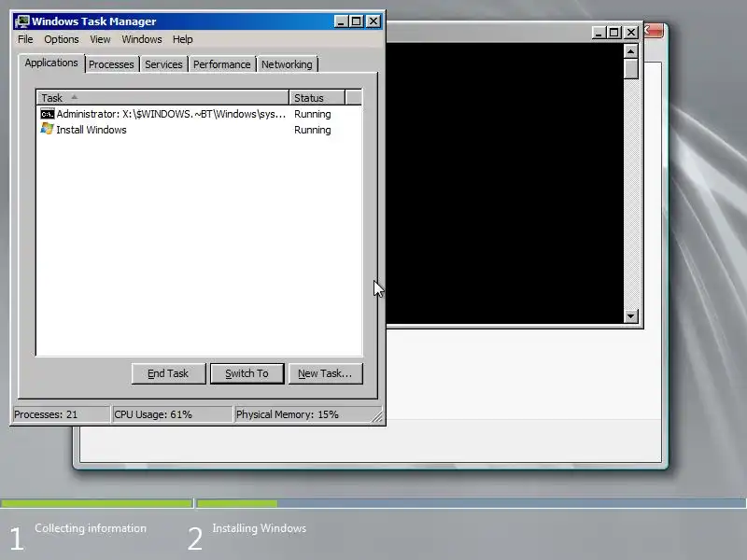Screen dimensions: 747x560
Task: Click the New Task... button
Action: tap(325, 373)
